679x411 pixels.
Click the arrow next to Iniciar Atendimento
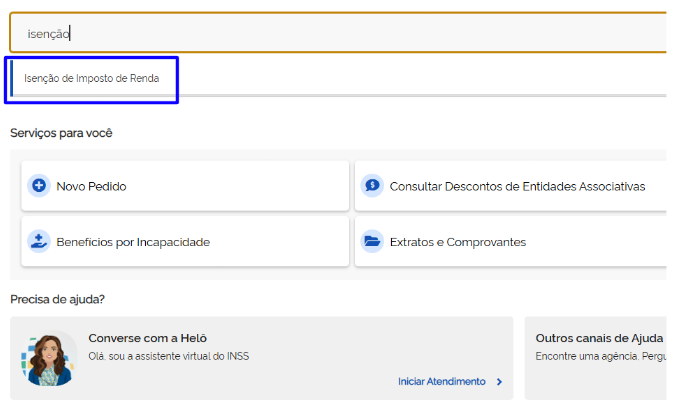[499, 382]
